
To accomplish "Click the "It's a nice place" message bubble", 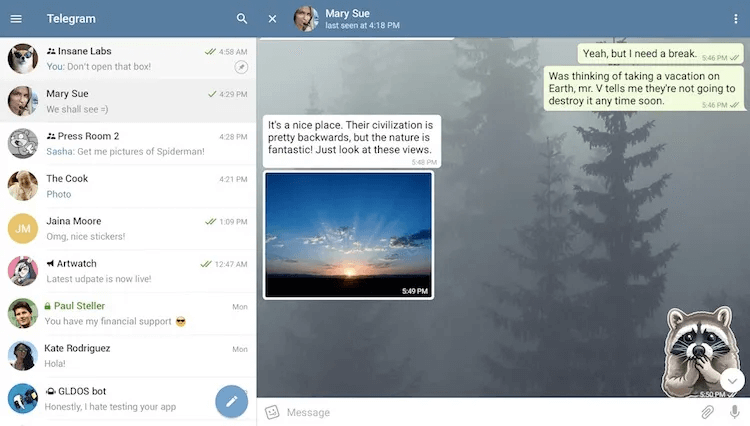I will 352,141.
